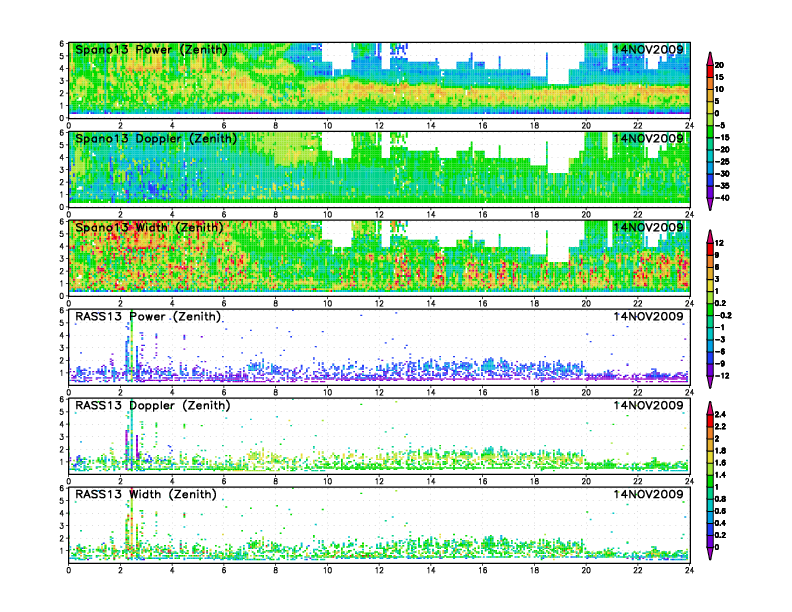
Task: Click the RASS13 Width time-height plot
Action: point(379,525)
